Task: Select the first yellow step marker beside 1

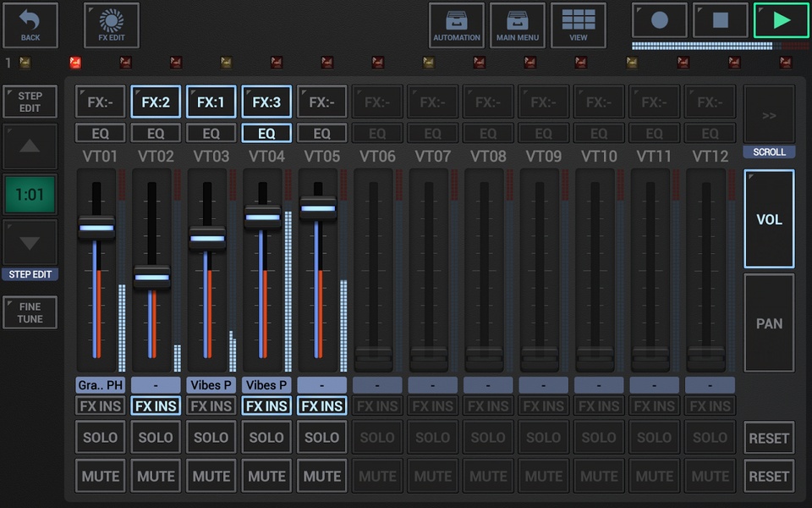Action: [x=25, y=63]
